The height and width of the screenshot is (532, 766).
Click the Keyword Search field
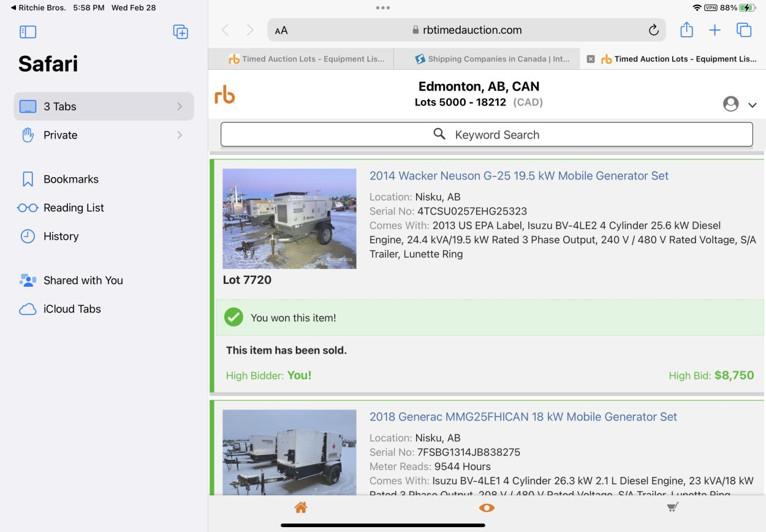(x=487, y=135)
